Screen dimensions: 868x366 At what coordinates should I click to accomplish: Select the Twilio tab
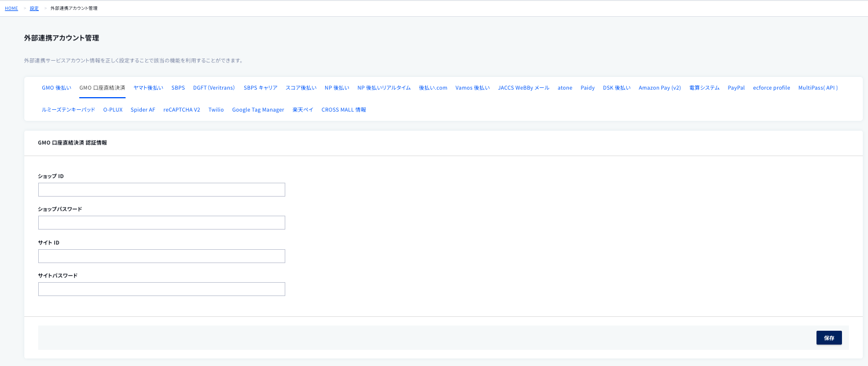[x=216, y=109]
